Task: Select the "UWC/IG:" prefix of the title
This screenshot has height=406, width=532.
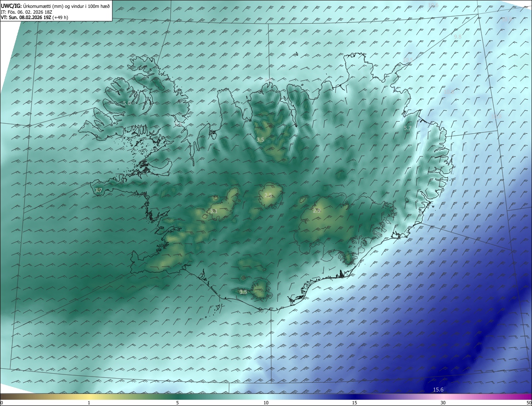Action: click(11, 6)
